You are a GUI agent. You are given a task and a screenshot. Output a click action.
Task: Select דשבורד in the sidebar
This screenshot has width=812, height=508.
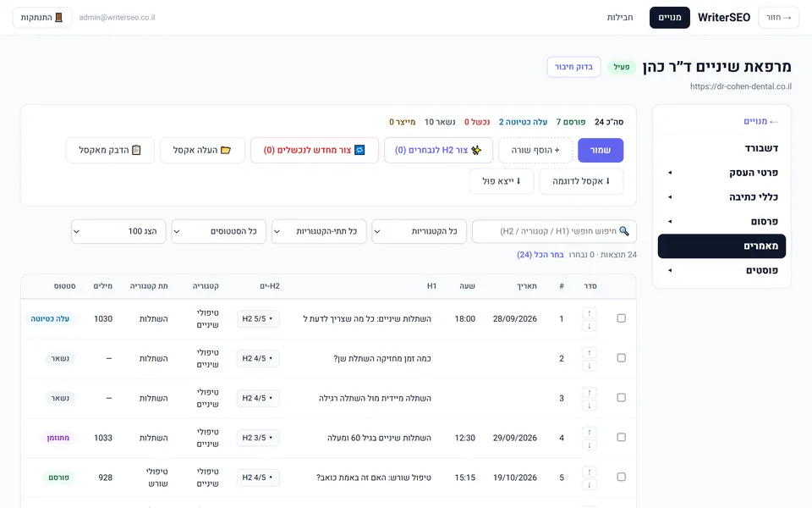click(x=721, y=148)
